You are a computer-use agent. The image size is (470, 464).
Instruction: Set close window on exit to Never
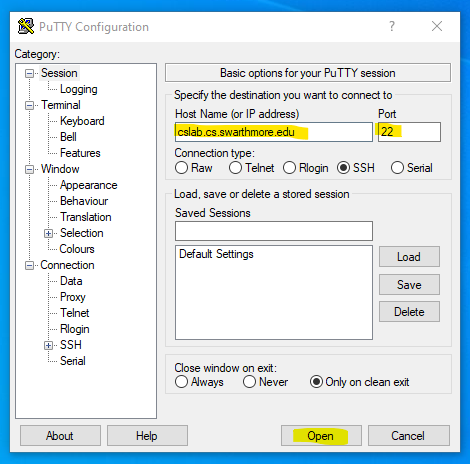click(249, 382)
